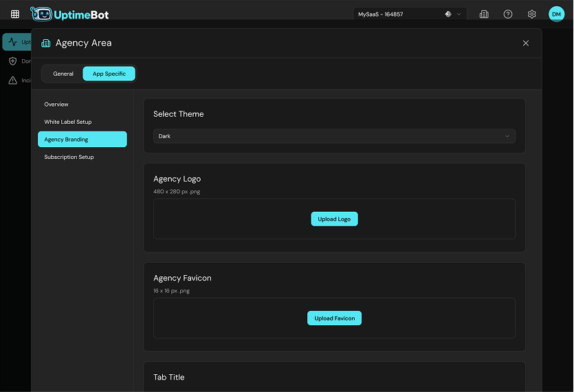
Task: Click the Agency Logo heading
Action: pyautogui.click(x=177, y=179)
